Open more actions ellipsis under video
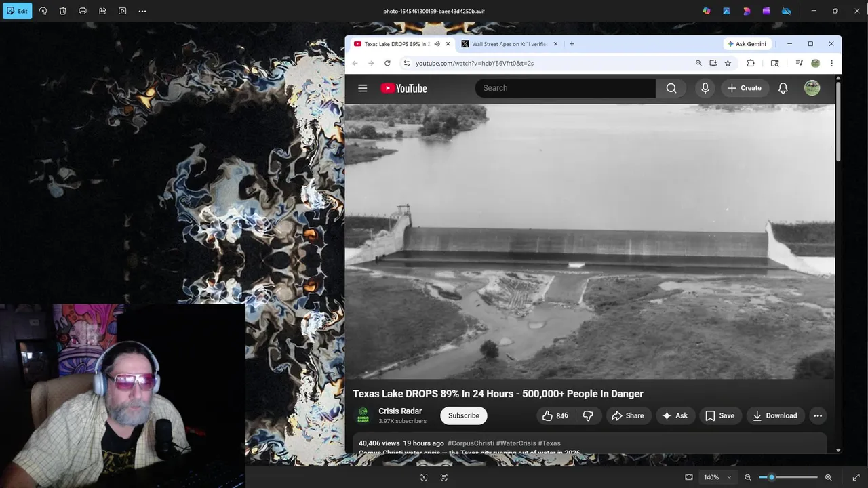The image size is (868, 488). [818, 415]
